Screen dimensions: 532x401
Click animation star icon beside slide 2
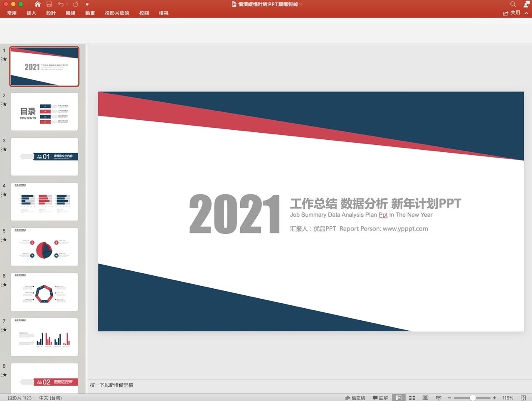[x=5, y=104]
